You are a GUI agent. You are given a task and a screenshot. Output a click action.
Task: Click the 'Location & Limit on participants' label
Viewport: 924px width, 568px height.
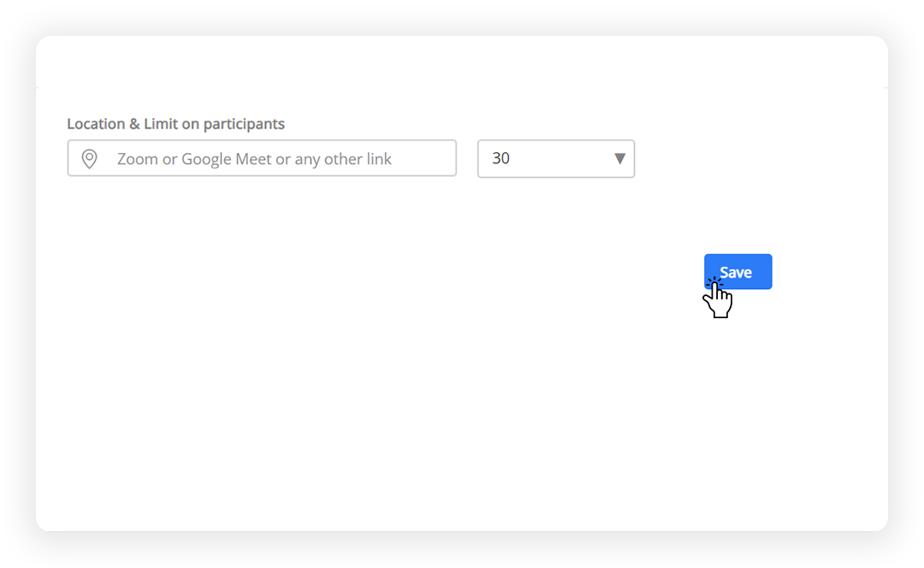point(175,124)
